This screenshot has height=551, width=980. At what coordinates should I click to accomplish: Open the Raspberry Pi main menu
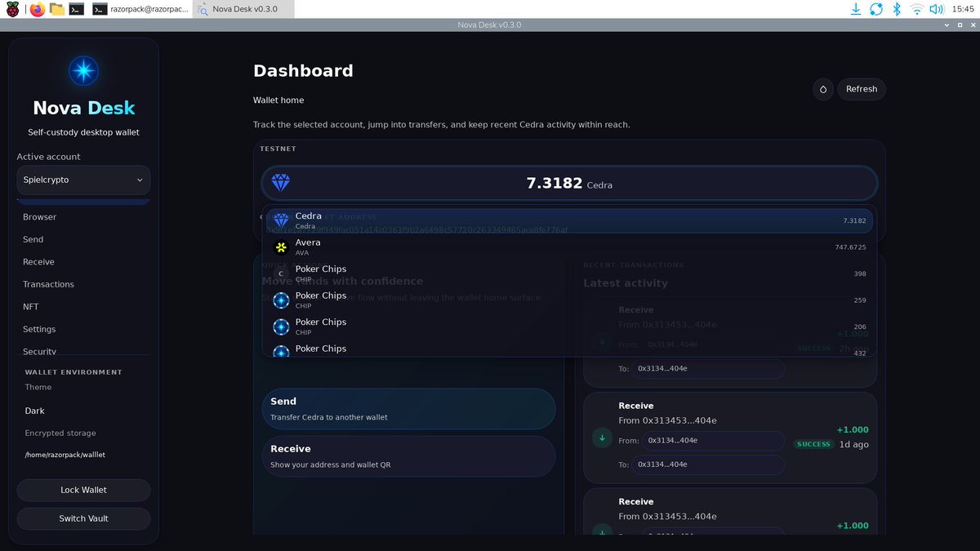click(x=14, y=9)
